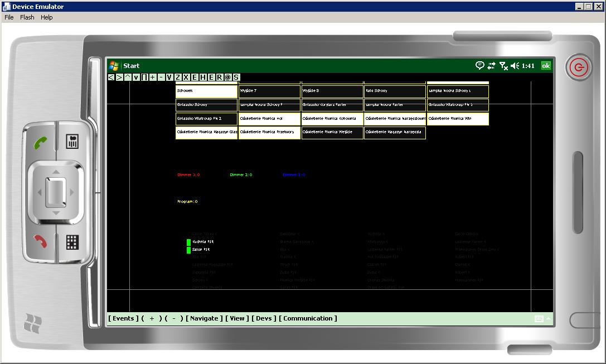The height and width of the screenshot is (364, 606).
Task: Click the lowercase 'v' down toolbar button
Action: point(136,77)
